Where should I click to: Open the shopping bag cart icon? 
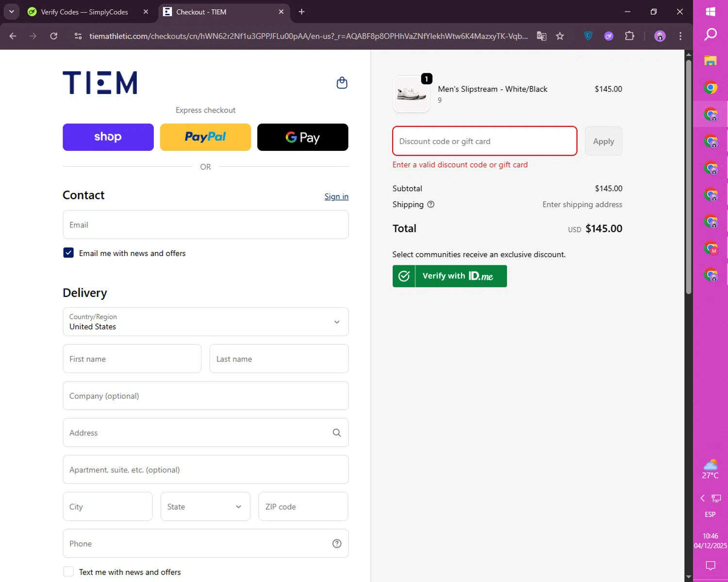point(342,83)
